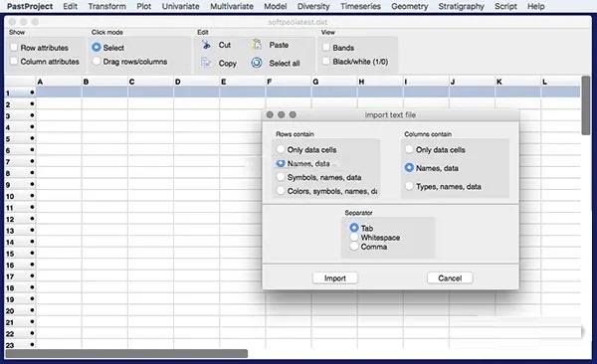Click the row 12 dot marker
This screenshot has width=597, height=364.
(x=32, y=219)
